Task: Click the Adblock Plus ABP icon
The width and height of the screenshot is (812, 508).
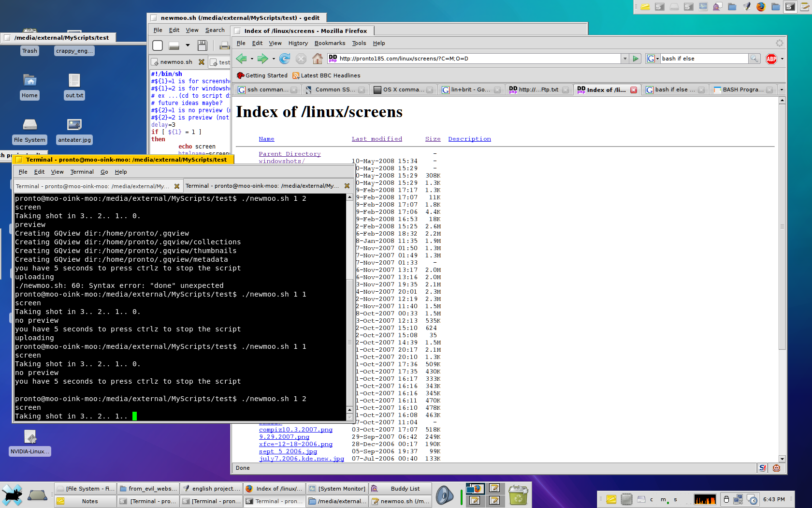Action: coord(771,59)
